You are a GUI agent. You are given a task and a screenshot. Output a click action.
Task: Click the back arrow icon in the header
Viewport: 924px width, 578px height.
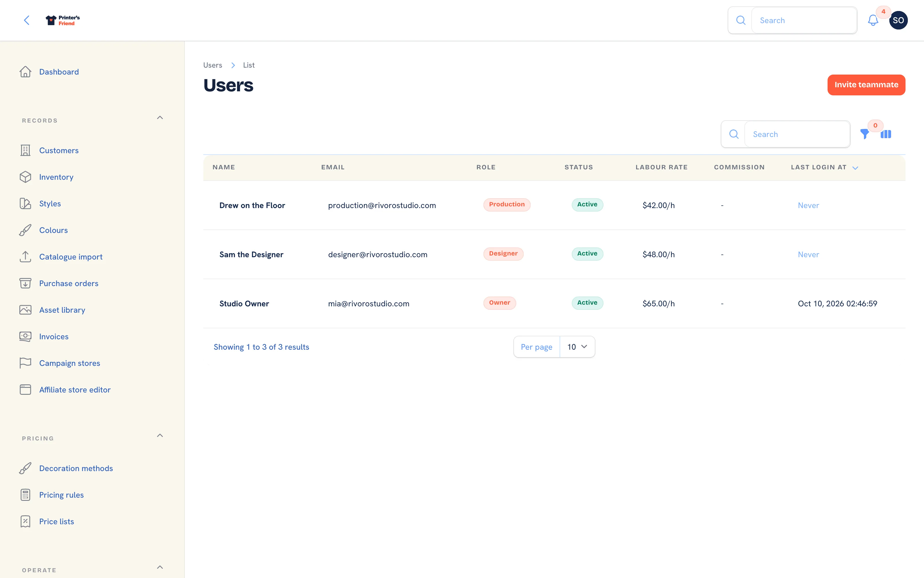click(27, 20)
